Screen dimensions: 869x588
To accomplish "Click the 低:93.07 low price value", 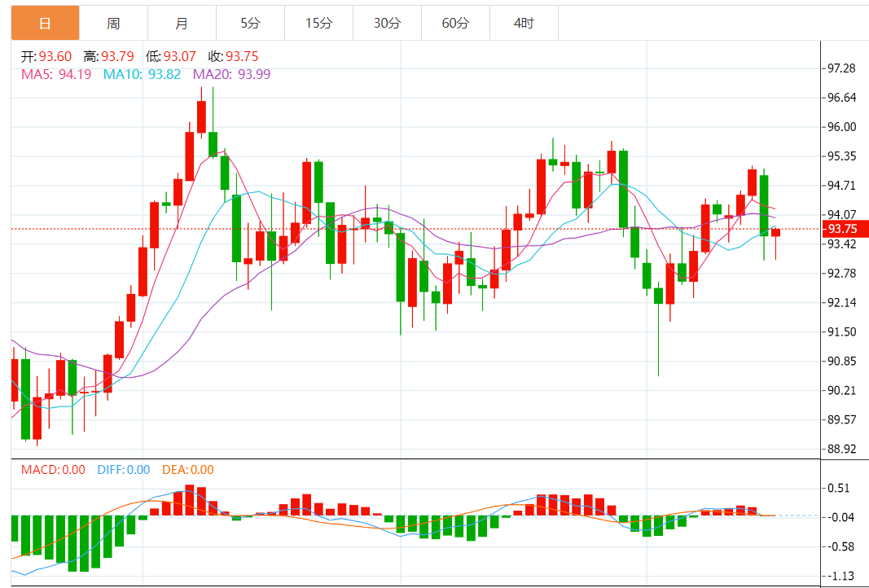I will point(171,56).
